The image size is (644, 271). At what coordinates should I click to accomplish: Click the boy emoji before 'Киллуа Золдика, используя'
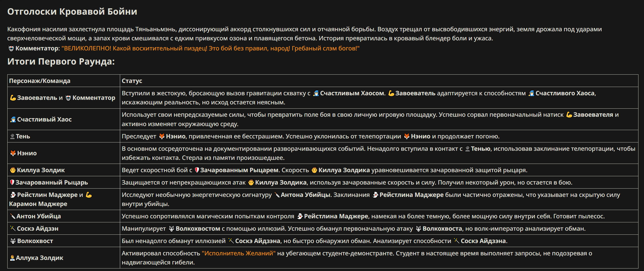pos(251,183)
